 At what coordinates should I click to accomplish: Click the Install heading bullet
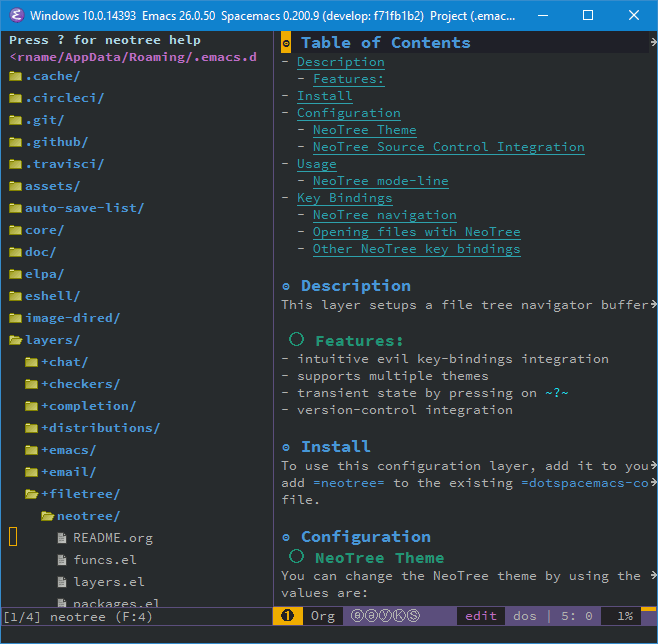coord(286,448)
